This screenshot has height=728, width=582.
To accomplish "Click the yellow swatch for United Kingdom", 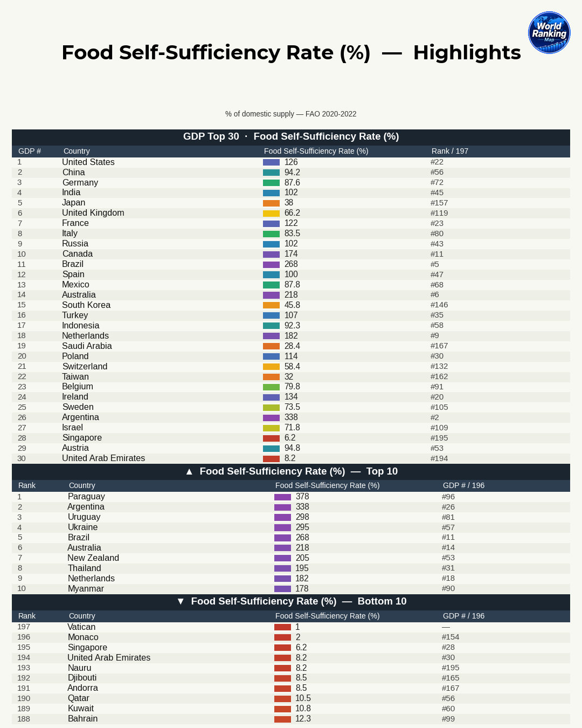I will [271, 213].
